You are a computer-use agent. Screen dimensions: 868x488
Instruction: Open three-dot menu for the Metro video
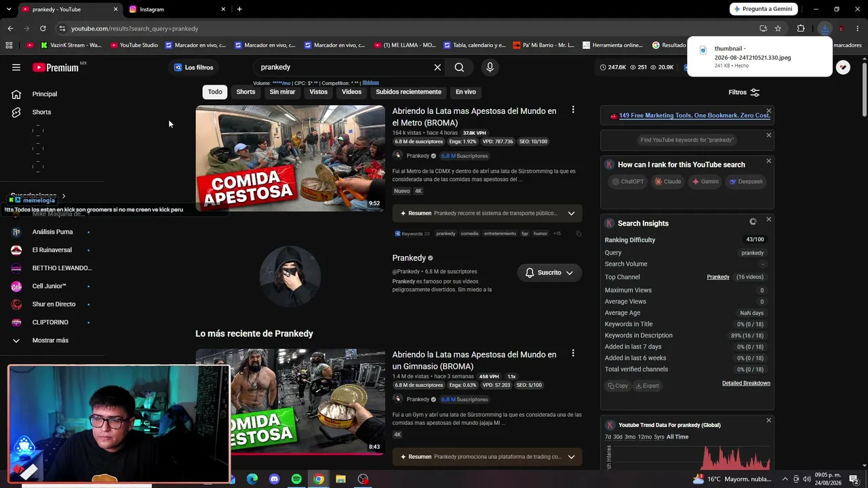(x=573, y=110)
